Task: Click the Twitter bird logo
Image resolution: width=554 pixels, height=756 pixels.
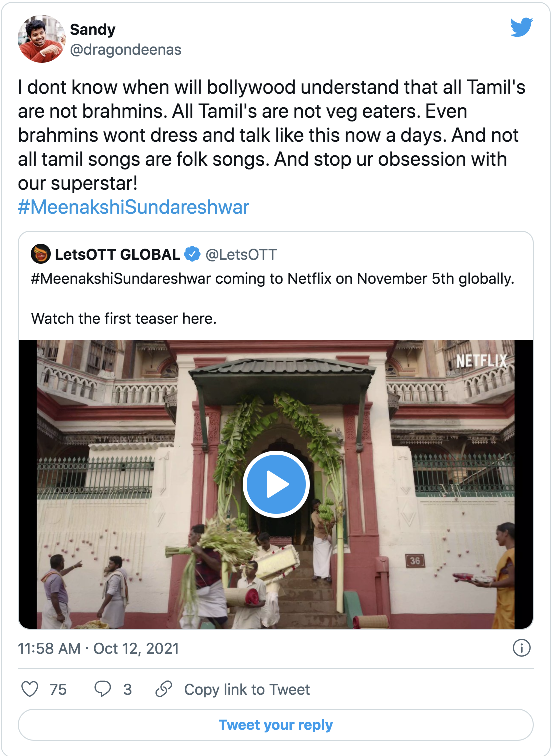Action: click(521, 27)
